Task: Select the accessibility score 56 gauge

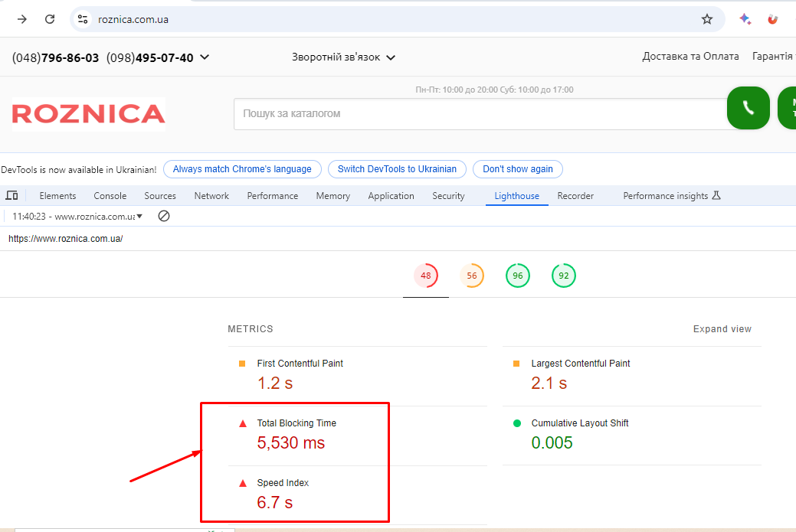Action: click(x=472, y=276)
